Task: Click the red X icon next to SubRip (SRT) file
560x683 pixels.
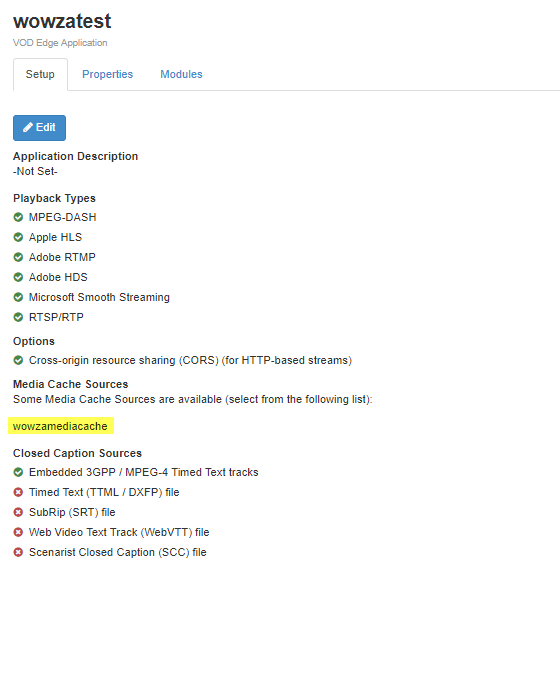Action: coord(18,512)
